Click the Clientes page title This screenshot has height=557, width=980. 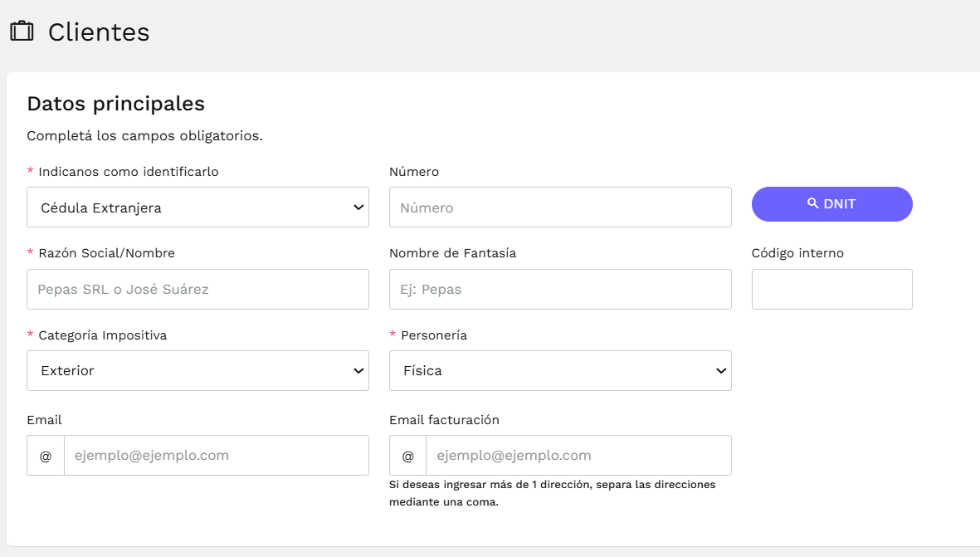tap(99, 32)
